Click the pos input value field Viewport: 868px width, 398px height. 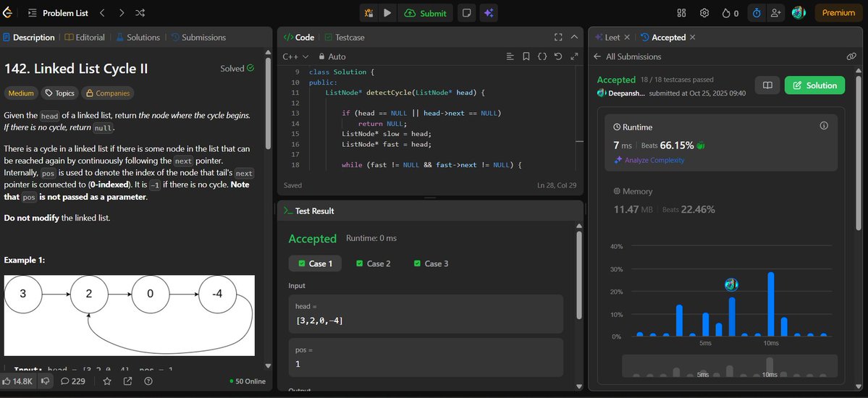click(426, 357)
